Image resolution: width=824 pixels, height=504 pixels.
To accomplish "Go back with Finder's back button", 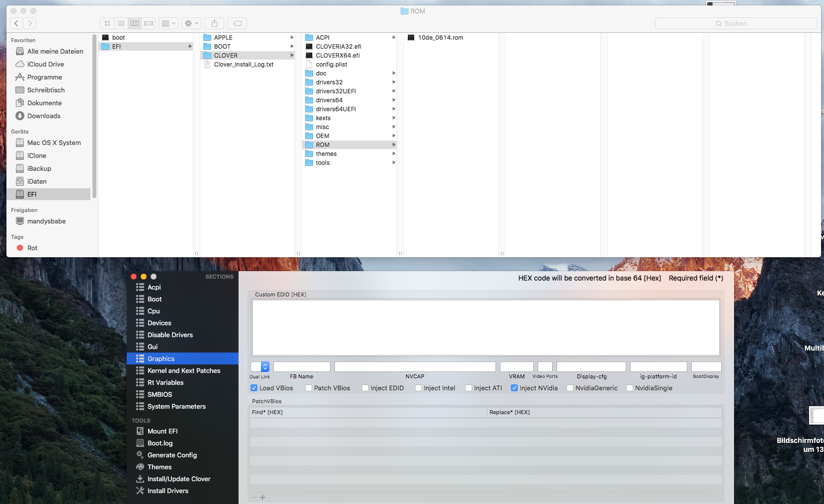I will [x=16, y=23].
